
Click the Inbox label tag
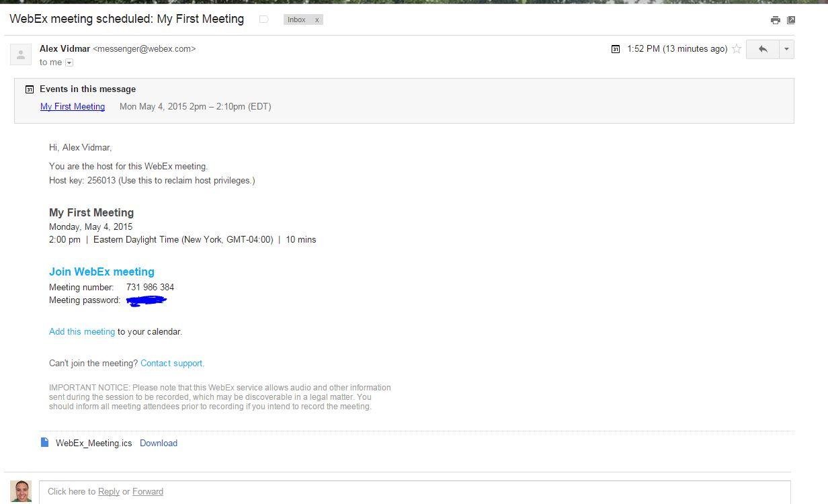point(296,19)
